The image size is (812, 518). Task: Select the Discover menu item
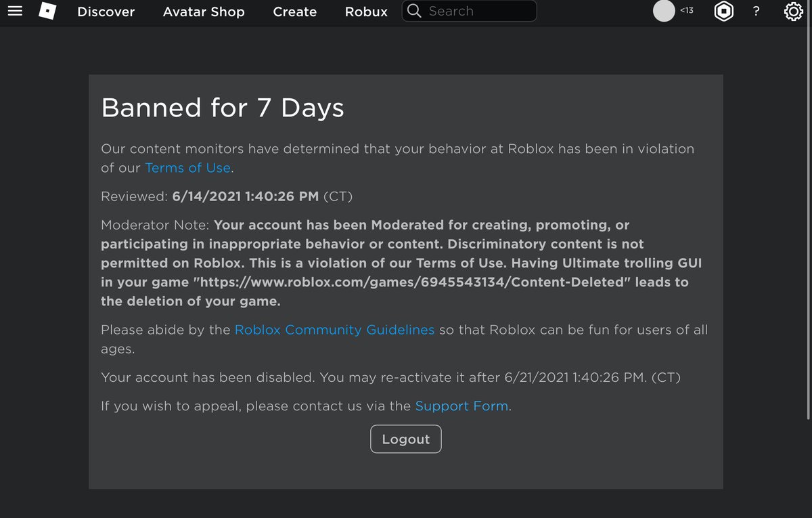[x=106, y=12]
